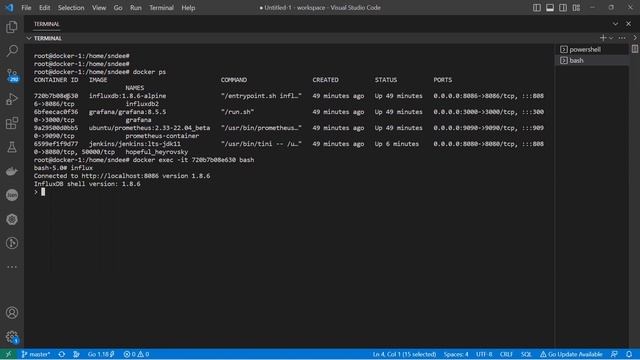Click 'grafana/grafana:8.5.5' image name
Image resolution: width=640 pixels, height=360 pixels.
click(x=127, y=112)
